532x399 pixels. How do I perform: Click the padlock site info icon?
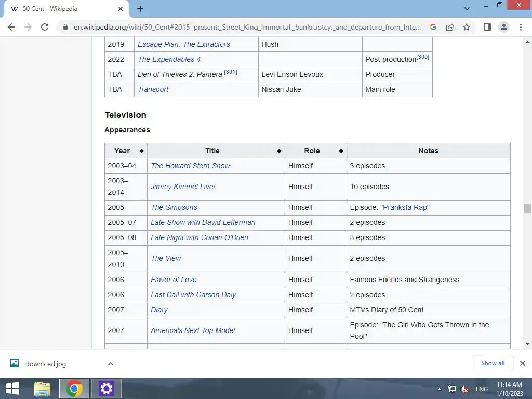click(x=65, y=27)
